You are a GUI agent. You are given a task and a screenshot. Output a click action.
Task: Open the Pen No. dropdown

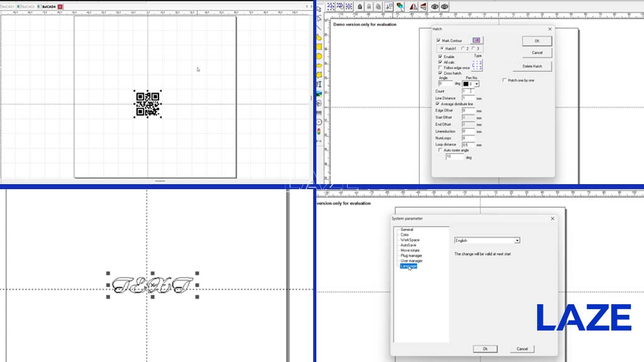pos(477,84)
